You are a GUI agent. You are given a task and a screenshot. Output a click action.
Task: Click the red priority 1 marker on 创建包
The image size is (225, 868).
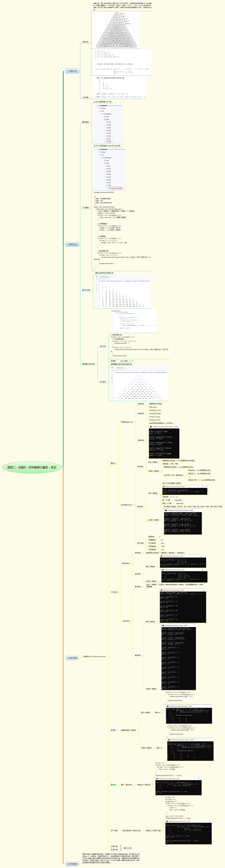[83, 122]
